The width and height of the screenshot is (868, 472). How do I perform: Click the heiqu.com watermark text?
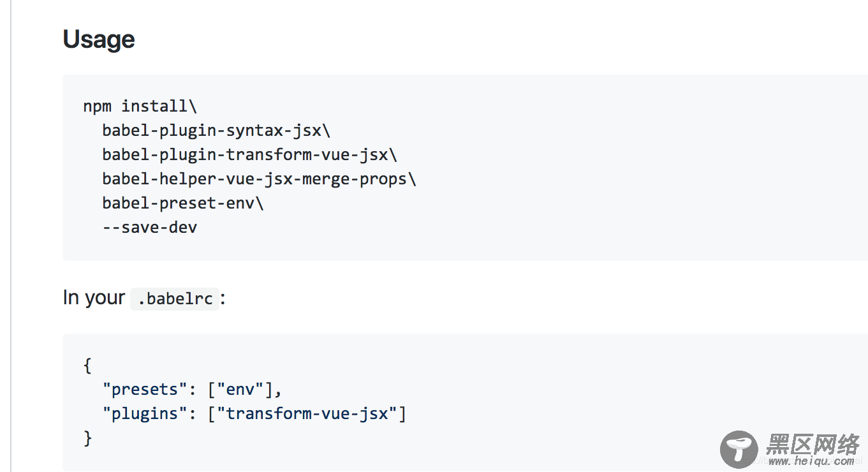810,462
